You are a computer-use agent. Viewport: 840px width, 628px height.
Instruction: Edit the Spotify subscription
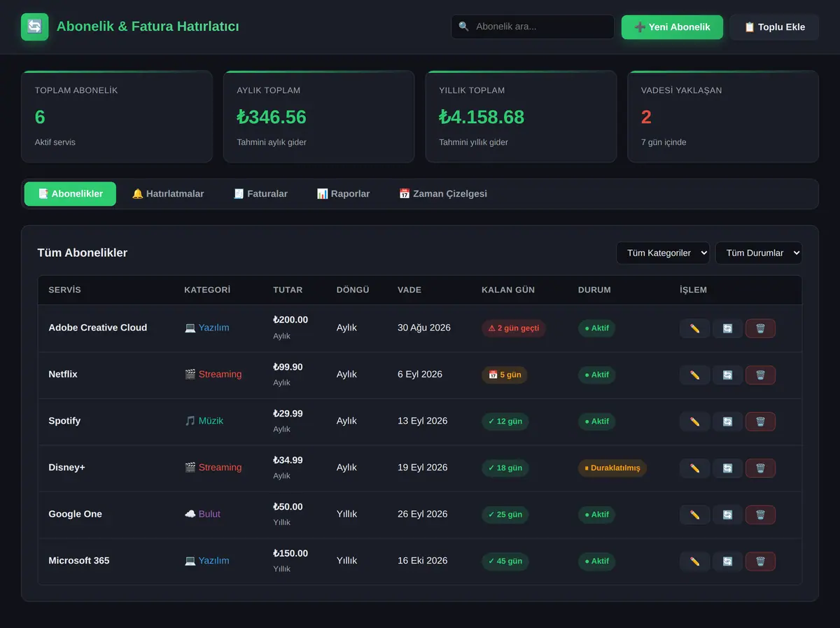694,421
